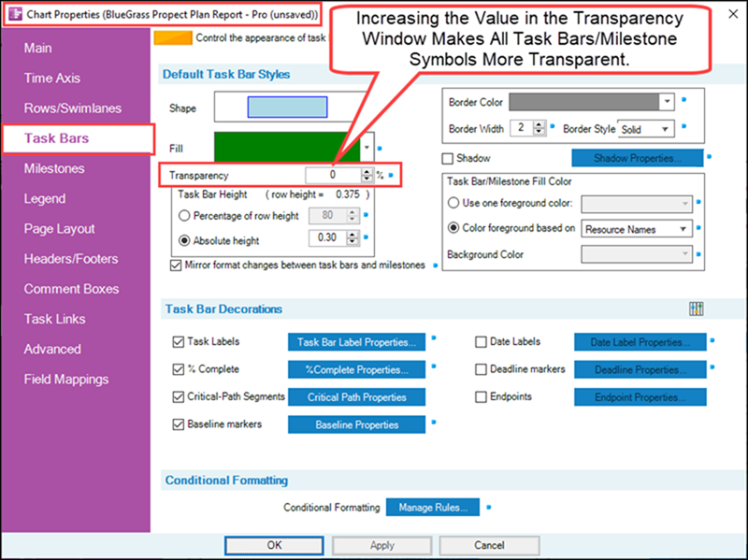This screenshot has width=748, height=560.
Task: Enable the Date Labels checkbox
Action: click(x=481, y=342)
